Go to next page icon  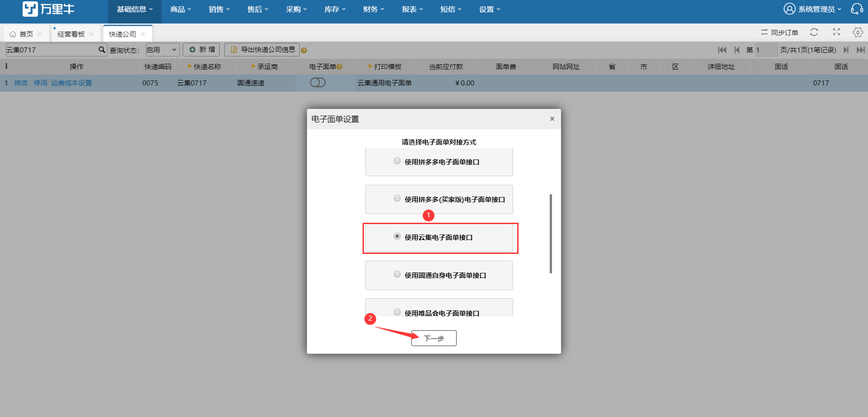point(846,50)
